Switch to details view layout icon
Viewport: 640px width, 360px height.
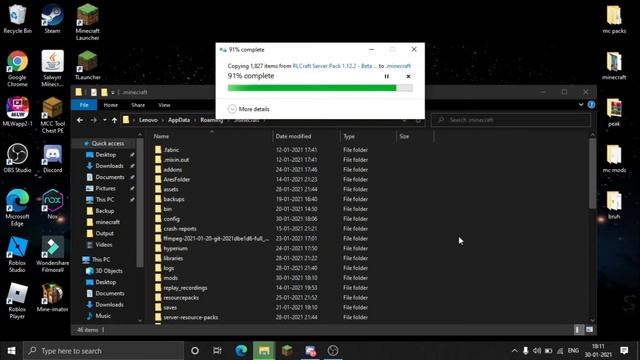(x=578, y=329)
